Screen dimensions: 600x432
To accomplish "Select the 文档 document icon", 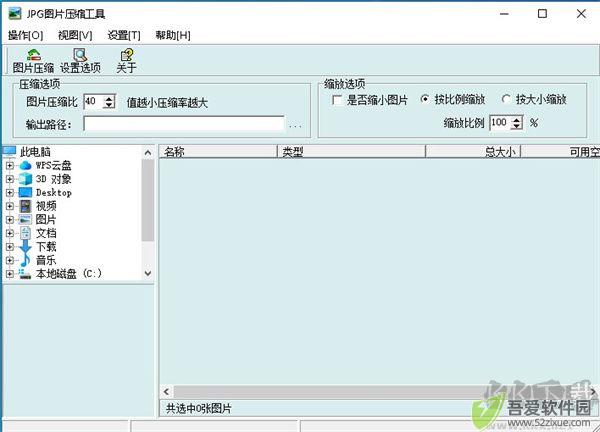I will (x=25, y=233).
